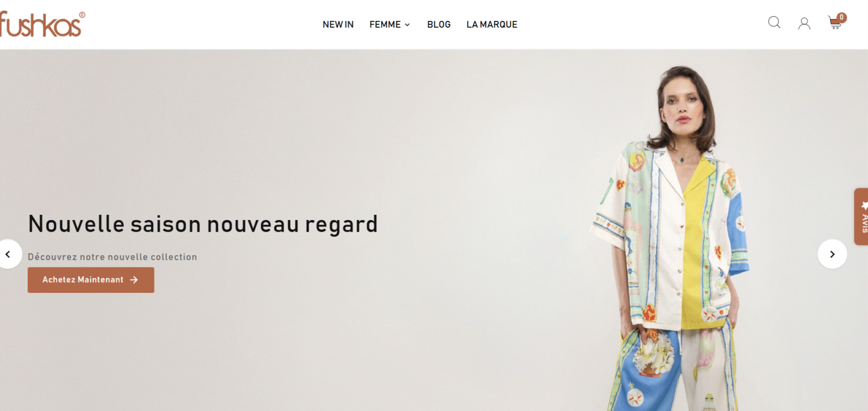Open the user account icon
The image size is (868, 411).
(804, 24)
